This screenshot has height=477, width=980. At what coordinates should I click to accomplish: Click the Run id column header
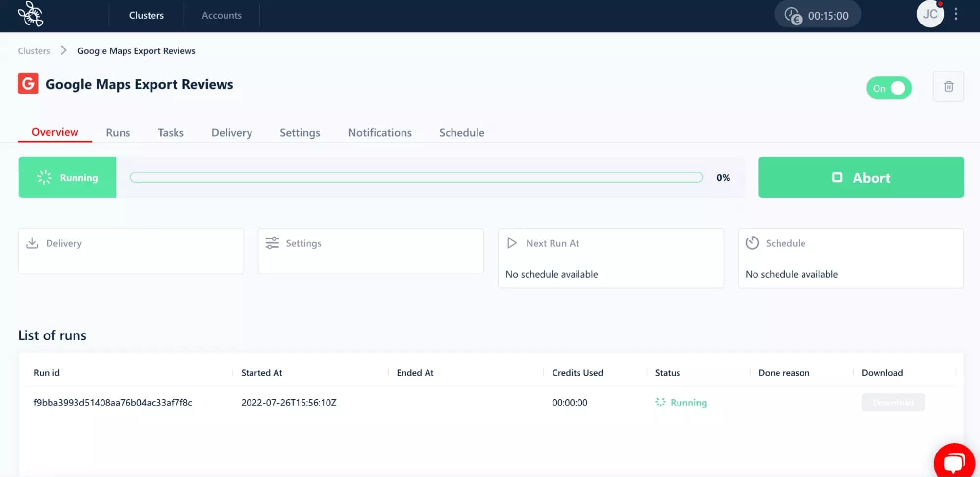pos(47,373)
